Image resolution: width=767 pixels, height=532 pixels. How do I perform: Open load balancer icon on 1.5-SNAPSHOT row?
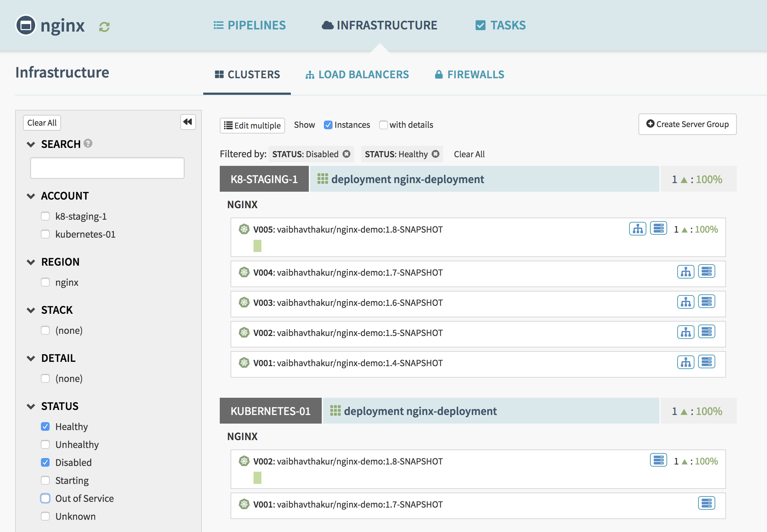[x=686, y=332]
